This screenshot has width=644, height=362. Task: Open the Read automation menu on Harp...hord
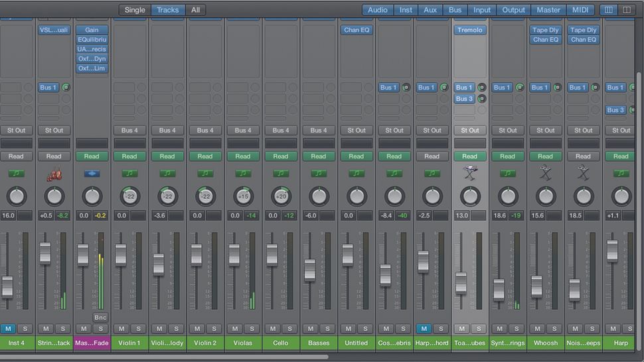pos(432,156)
